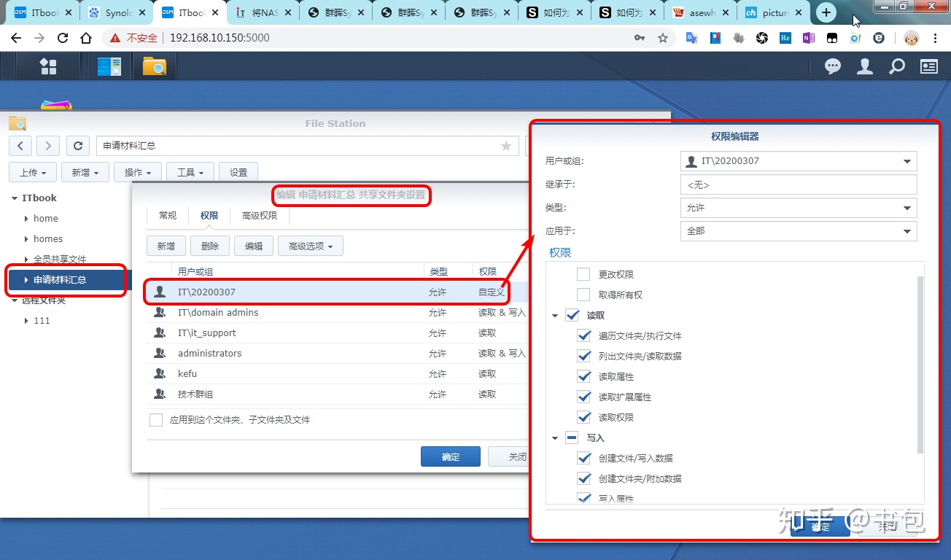Image resolution: width=951 pixels, height=560 pixels.
Task: Uncheck the 读取 group checkbox
Action: point(572,315)
